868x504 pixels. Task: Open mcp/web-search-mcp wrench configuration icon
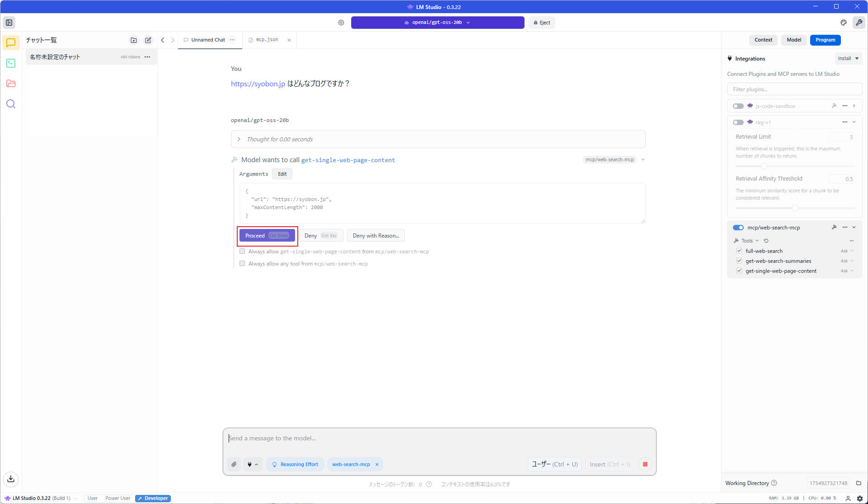[834, 227]
